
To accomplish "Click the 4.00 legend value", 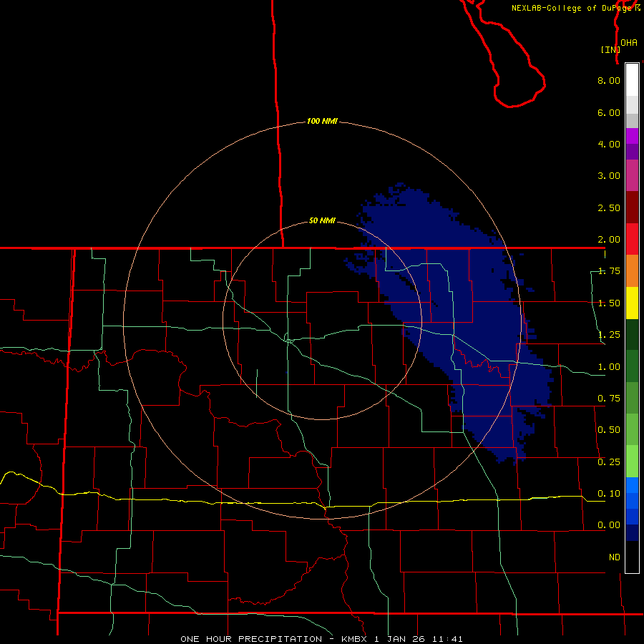I will point(609,144).
